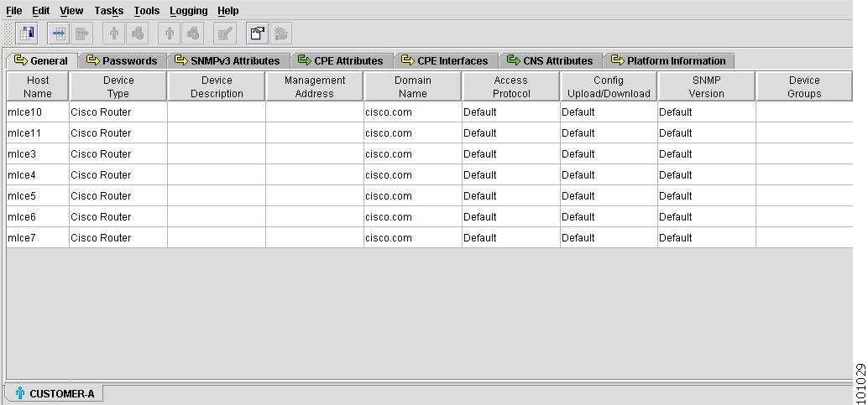Viewport: 868px width, 405px height.
Task: Click the blue arrow import-into-grid toolbar icon
Action: coord(59,34)
